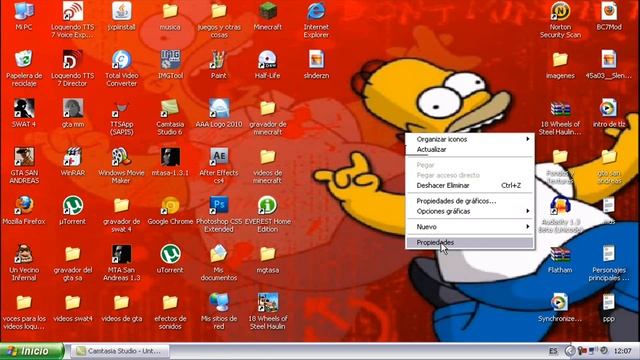Expand the Nuevo submenu
Screen dimensions: 640x360
coord(470,227)
